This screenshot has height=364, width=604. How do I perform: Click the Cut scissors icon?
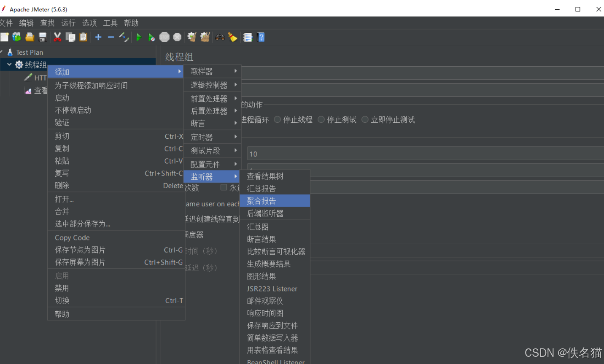pos(58,37)
